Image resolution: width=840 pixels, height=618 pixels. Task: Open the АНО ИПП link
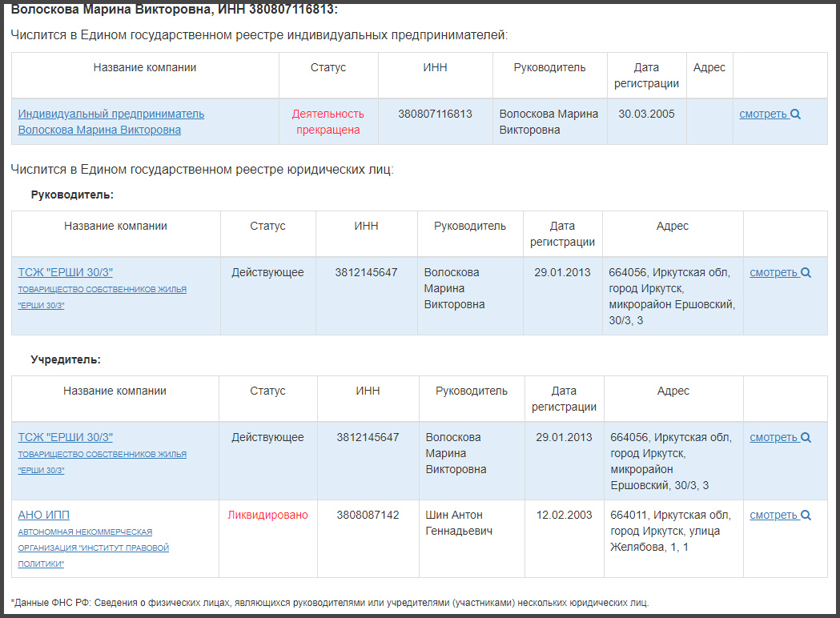[44, 516]
